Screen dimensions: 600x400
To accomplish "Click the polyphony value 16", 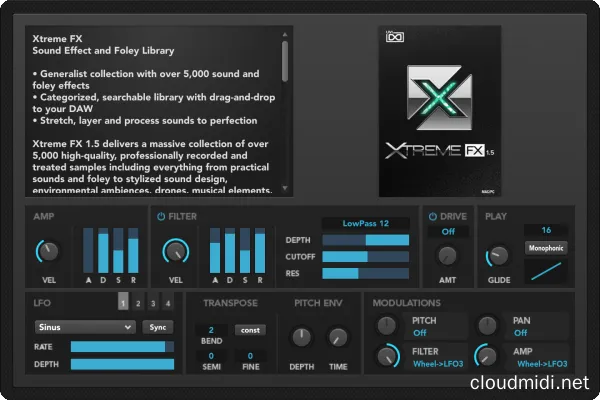I will [546, 230].
